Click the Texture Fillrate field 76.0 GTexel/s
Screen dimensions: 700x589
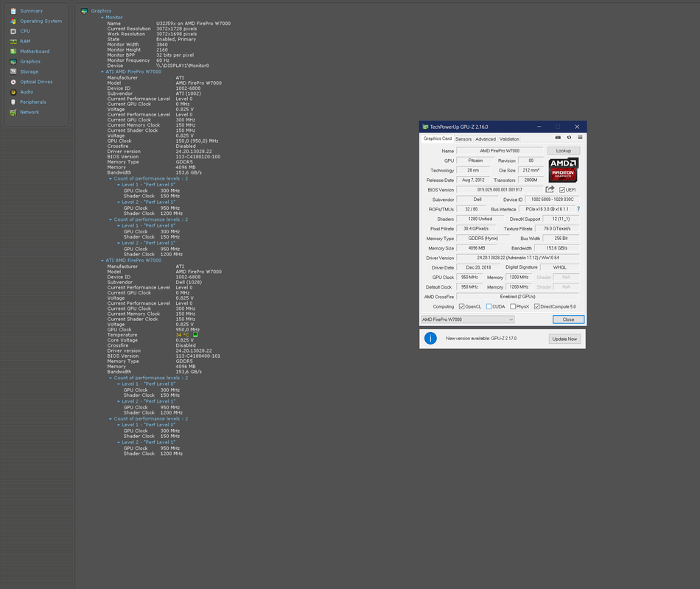coord(557,228)
